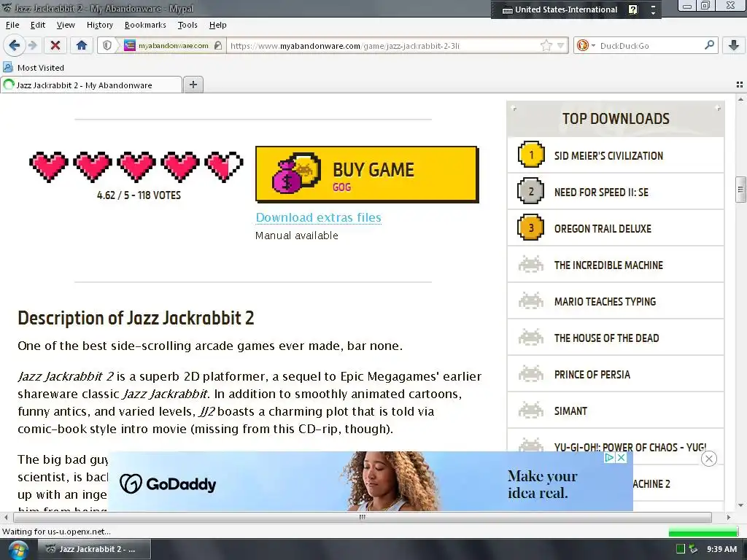Image resolution: width=747 pixels, height=560 pixels.
Task: Click the vertical scrollbar thumb
Action: [740, 190]
